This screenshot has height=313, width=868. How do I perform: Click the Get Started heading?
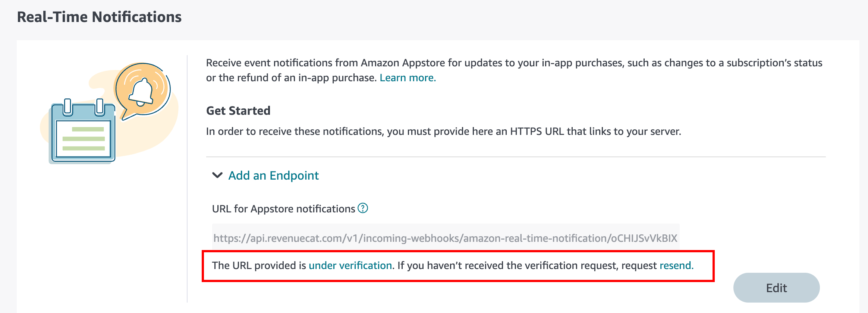click(x=238, y=111)
